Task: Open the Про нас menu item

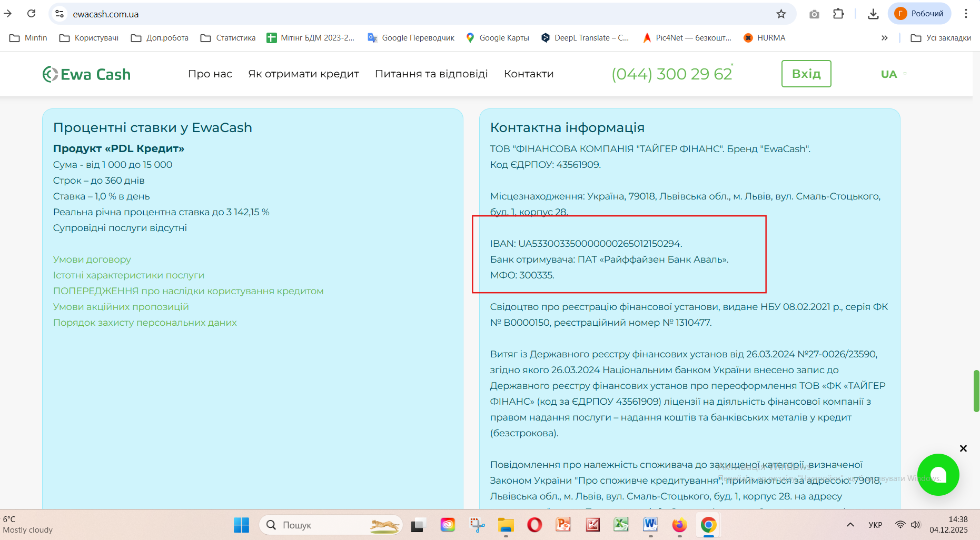Action: coord(210,74)
